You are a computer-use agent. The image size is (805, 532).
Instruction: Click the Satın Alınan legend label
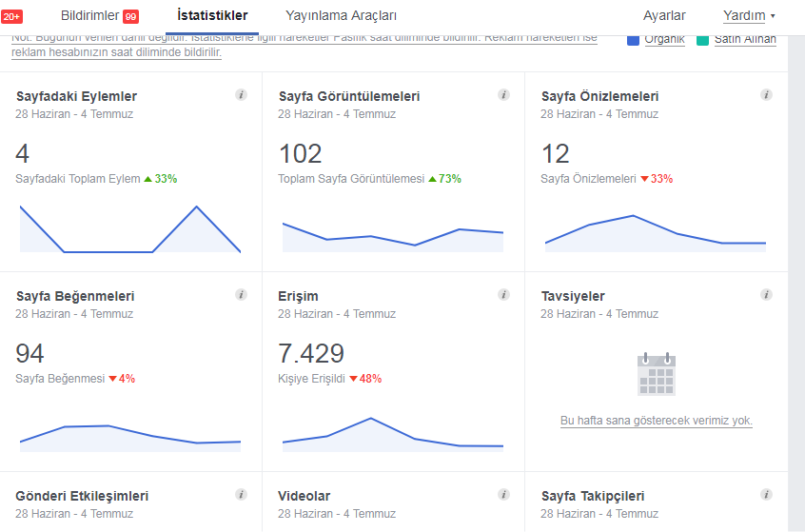click(745, 40)
